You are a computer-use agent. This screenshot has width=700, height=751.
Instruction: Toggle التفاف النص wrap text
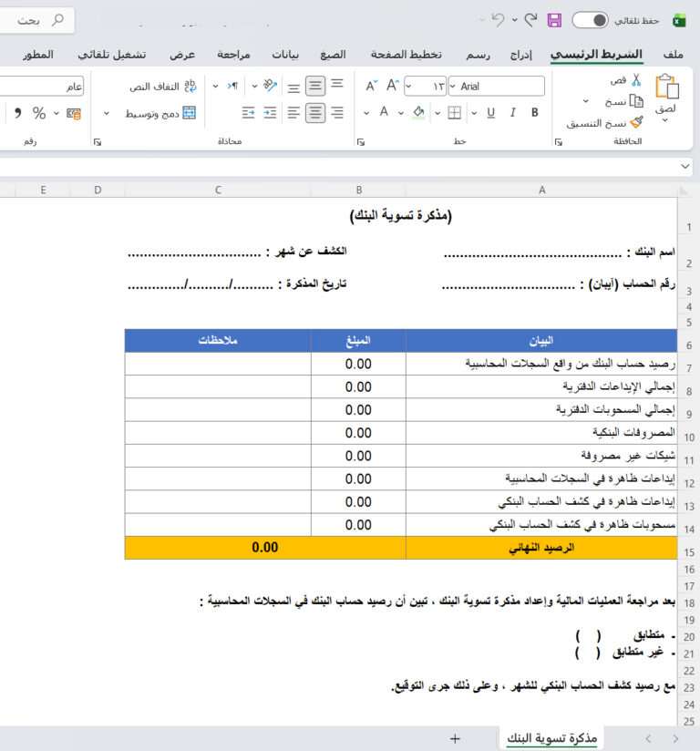(163, 87)
